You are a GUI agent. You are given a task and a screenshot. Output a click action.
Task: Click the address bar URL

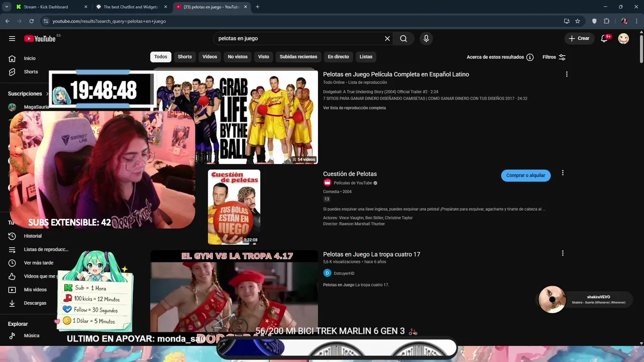point(109,21)
